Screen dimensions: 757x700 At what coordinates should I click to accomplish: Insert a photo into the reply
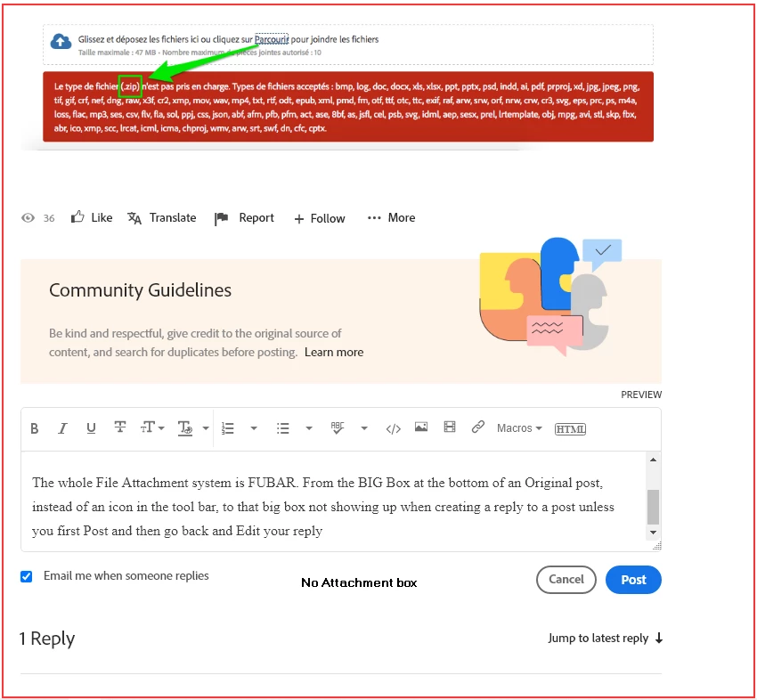tap(421, 427)
